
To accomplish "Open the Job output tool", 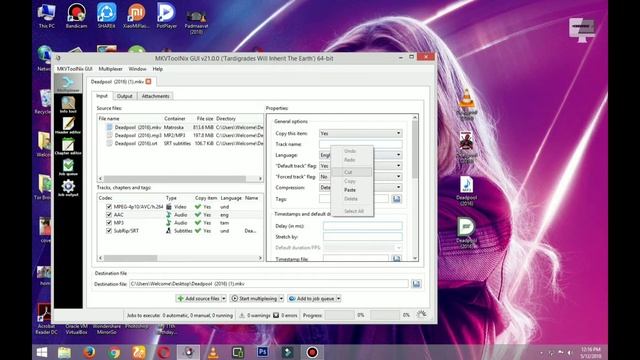I will [x=68, y=188].
